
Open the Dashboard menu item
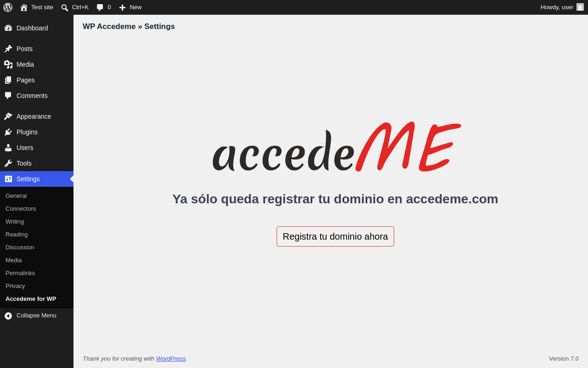pos(37,28)
